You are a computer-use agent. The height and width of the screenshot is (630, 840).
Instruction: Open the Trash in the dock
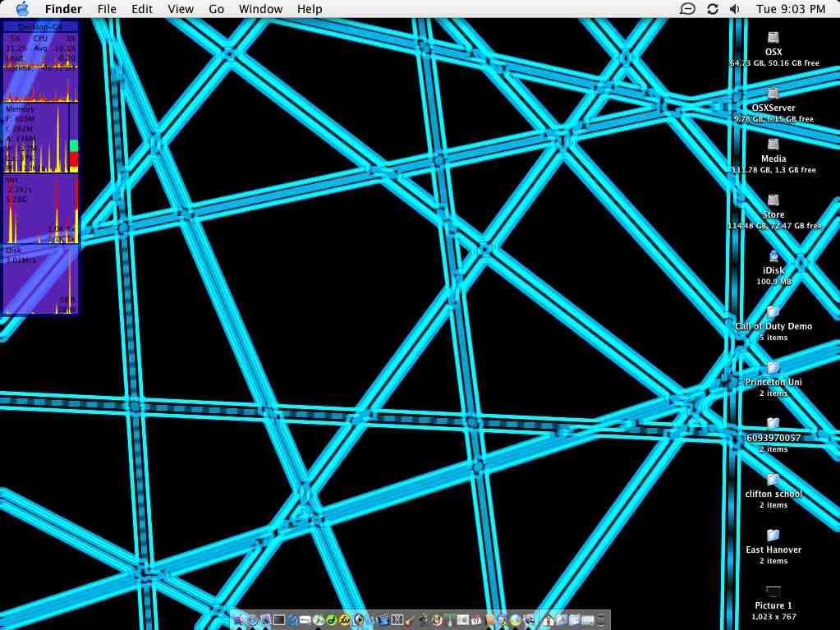tap(600, 620)
